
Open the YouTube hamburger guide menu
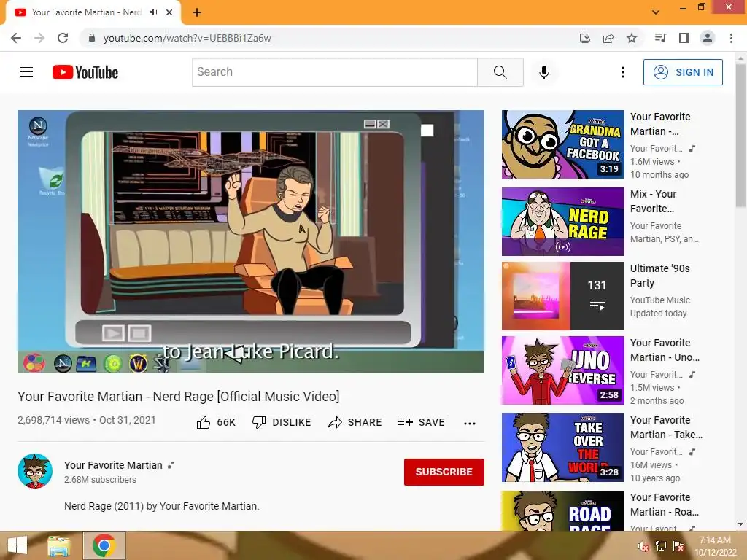point(26,72)
